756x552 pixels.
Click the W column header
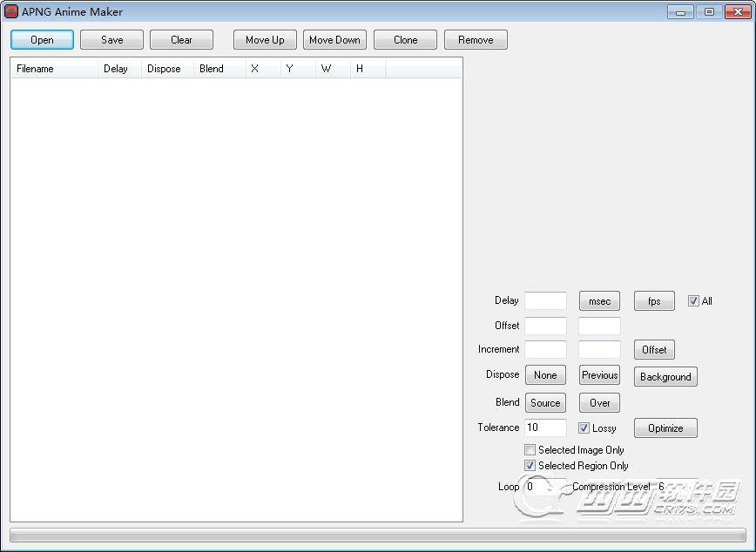(x=333, y=69)
